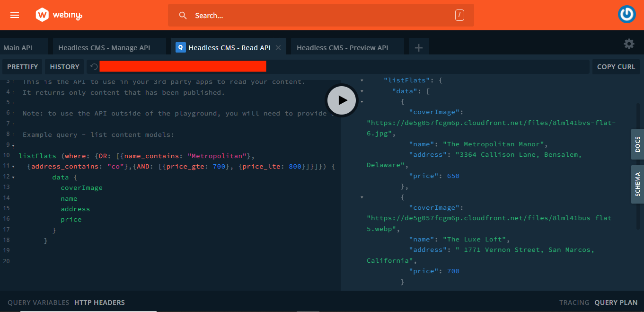
Task: Click the undo arrow near the URL bar
Action: (x=93, y=66)
